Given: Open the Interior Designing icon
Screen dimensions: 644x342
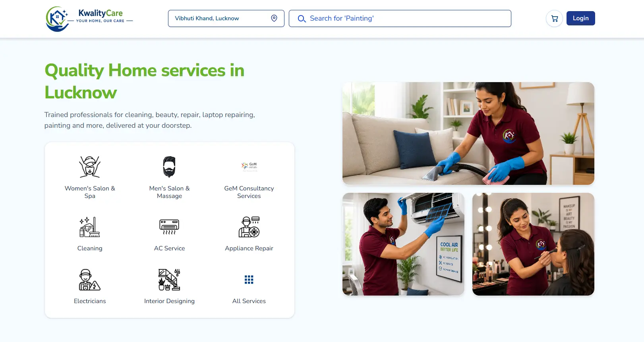Looking at the screenshot, I should click(x=169, y=280).
